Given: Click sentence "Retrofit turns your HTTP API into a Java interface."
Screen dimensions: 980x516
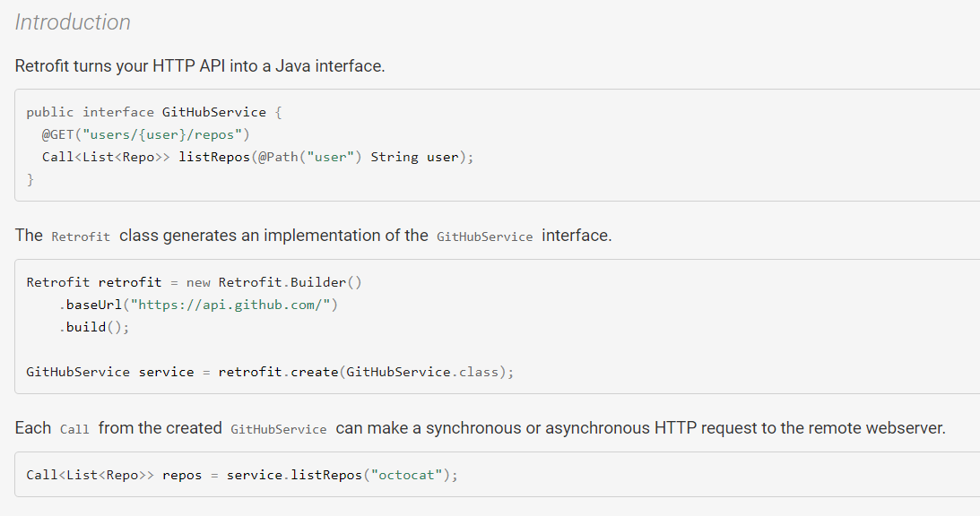Looking at the screenshot, I should pyautogui.click(x=200, y=66).
